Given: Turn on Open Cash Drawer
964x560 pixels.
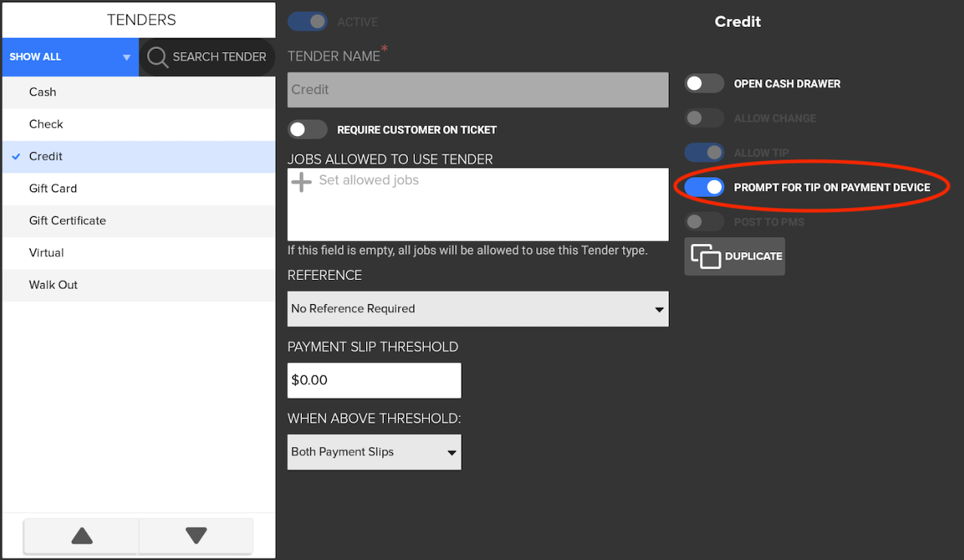Looking at the screenshot, I should tap(704, 84).
